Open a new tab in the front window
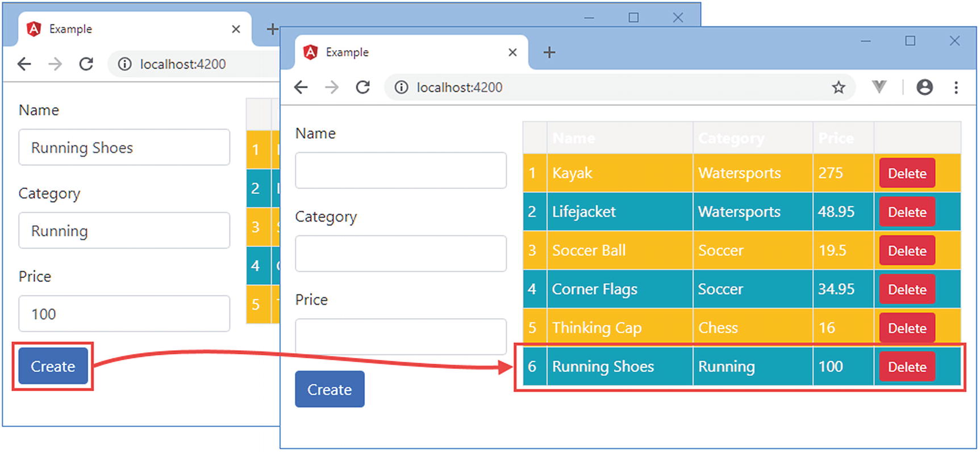Image resolution: width=980 pixels, height=452 pixels. pyautogui.click(x=549, y=53)
